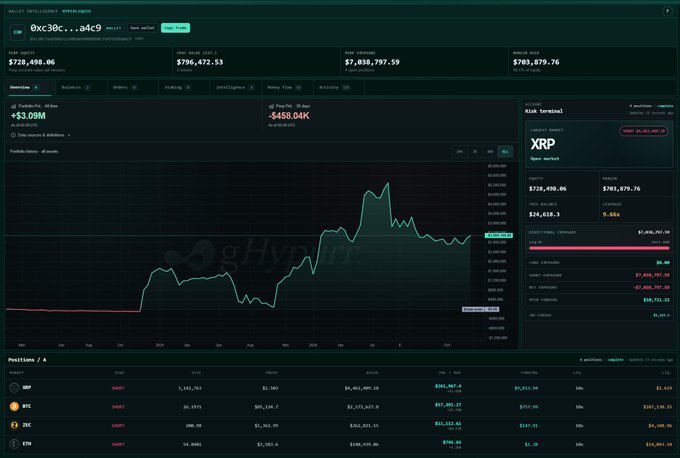Click the Positions / 4 heading
The height and width of the screenshot is (458, 680).
(x=27, y=360)
